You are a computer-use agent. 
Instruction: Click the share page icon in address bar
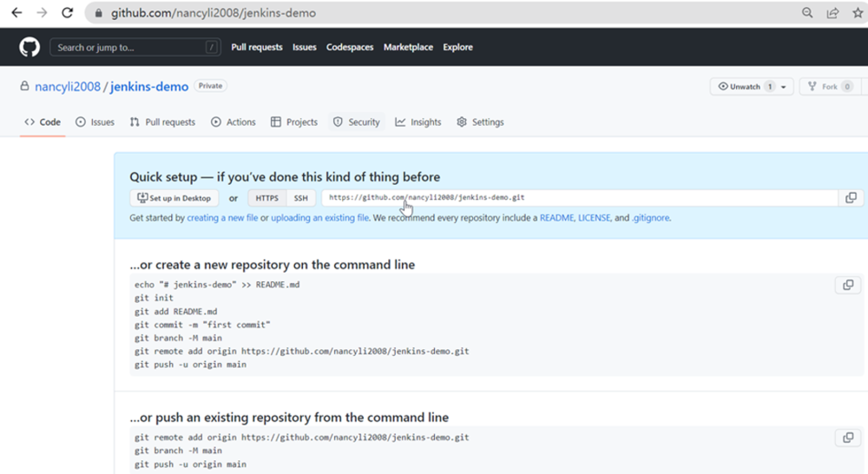(x=832, y=13)
